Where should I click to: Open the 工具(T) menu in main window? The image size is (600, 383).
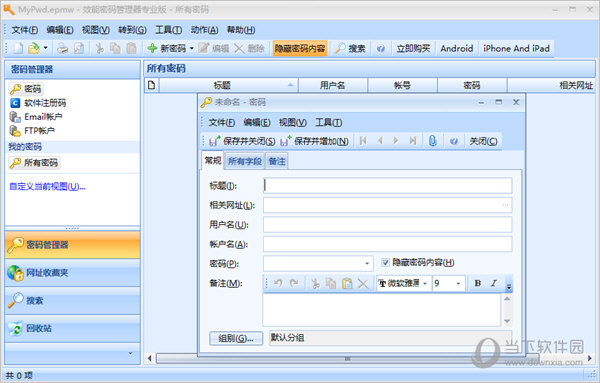(x=168, y=30)
